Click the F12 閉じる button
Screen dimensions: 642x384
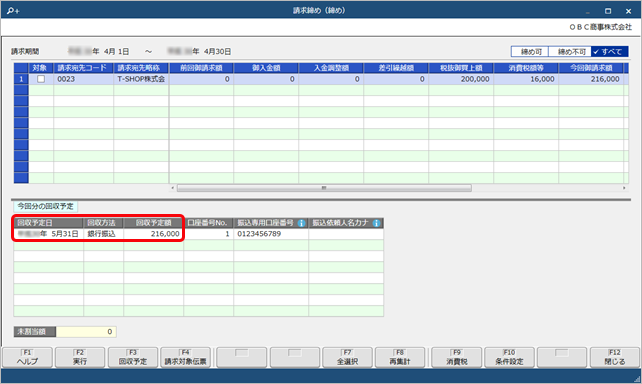tap(615, 357)
